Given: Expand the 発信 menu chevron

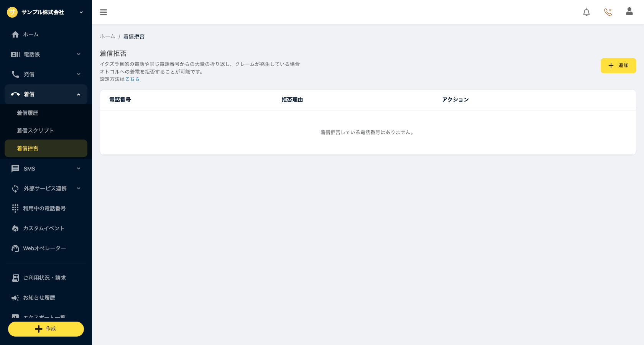Looking at the screenshot, I should pyautogui.click(x=79, y=74).
